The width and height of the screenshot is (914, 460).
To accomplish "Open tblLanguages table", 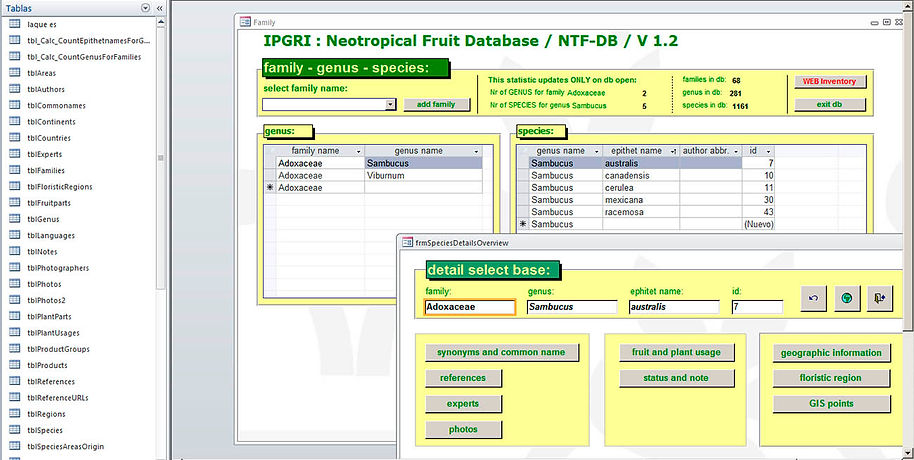I will click(50, 236).
